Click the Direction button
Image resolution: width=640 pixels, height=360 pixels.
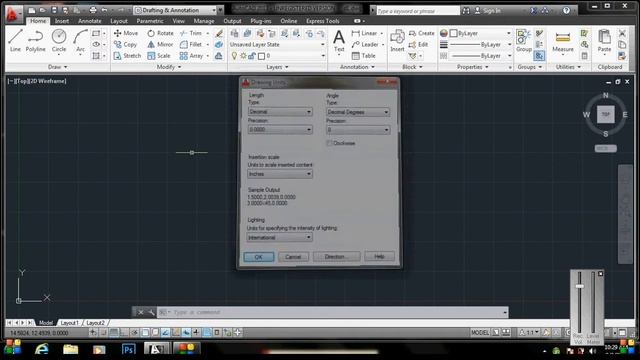pos(336,257)
